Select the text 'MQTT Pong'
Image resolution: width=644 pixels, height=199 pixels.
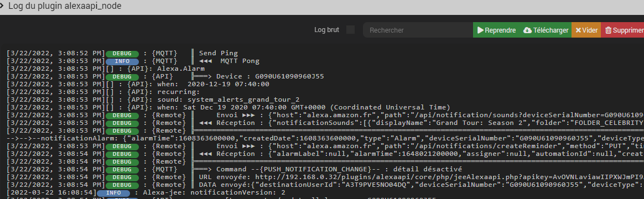click(240, 61)
